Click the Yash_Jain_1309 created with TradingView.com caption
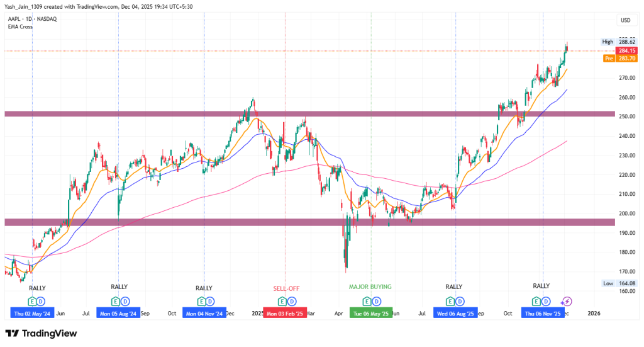 (x=98, y=6)
